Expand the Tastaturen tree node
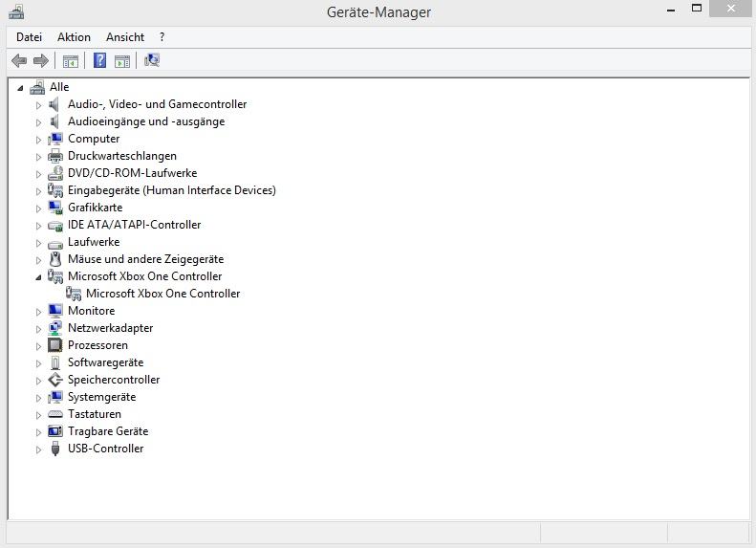The image size is (756, 548). click(39, 415)
